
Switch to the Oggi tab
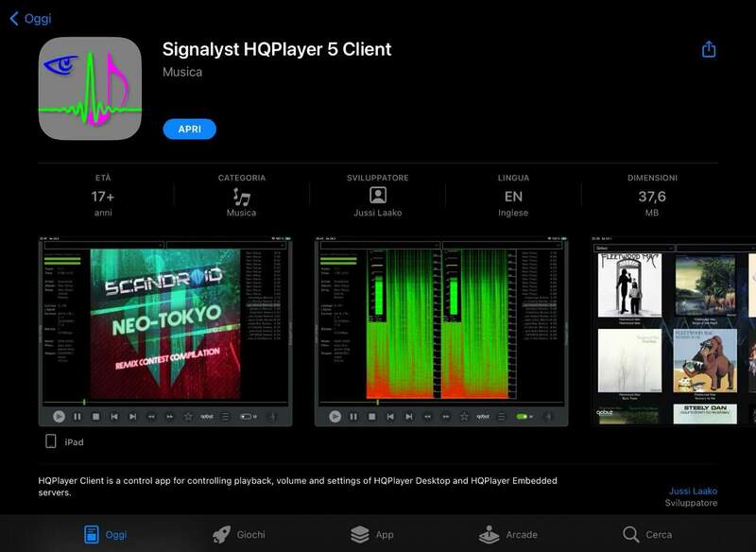(x=104, y=534)
